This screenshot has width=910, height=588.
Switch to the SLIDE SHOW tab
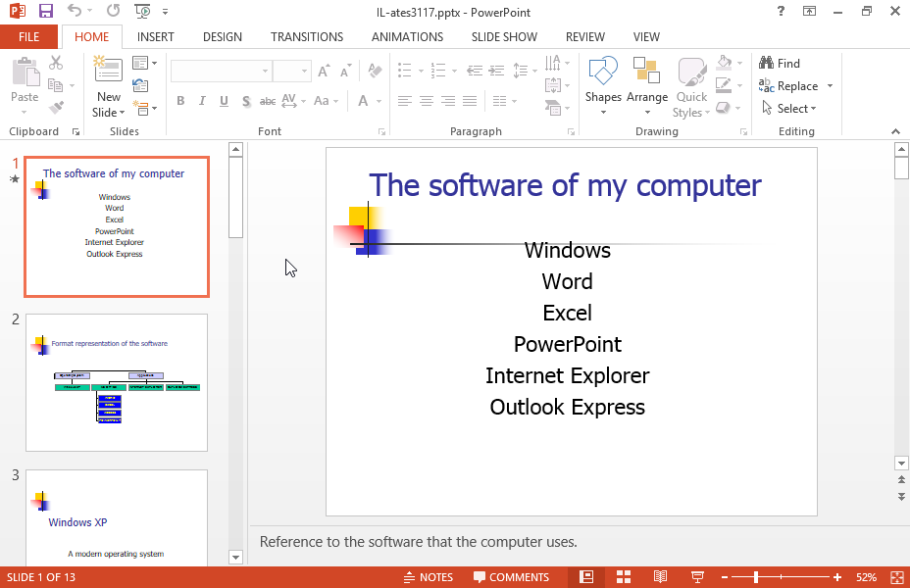click(x=504, y=36)
